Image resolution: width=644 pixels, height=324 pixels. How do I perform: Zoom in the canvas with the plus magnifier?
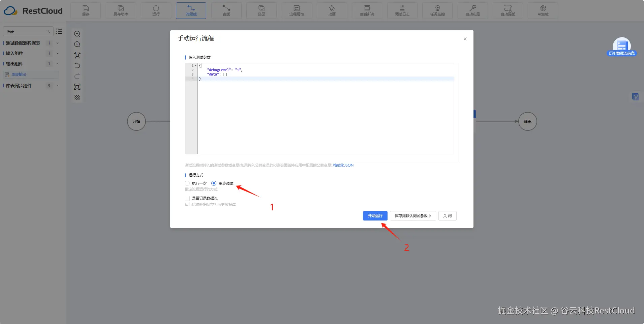(x=77, y=45)
